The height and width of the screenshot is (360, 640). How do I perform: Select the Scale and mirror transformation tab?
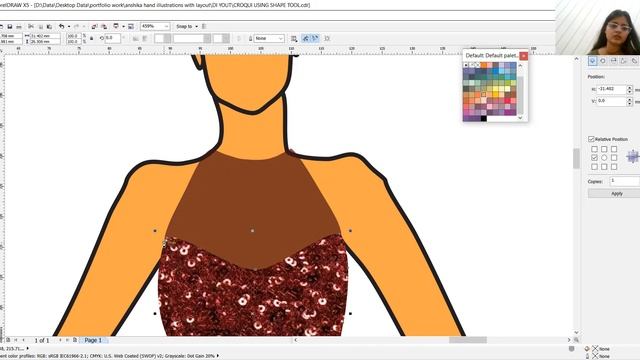(x=613, y=61)
